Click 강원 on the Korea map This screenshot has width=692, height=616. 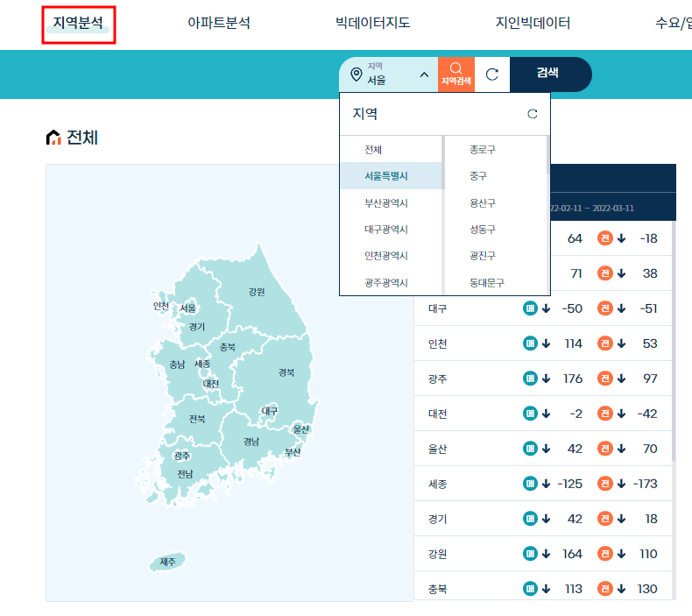pyautogui.click(x=257, y=292)
